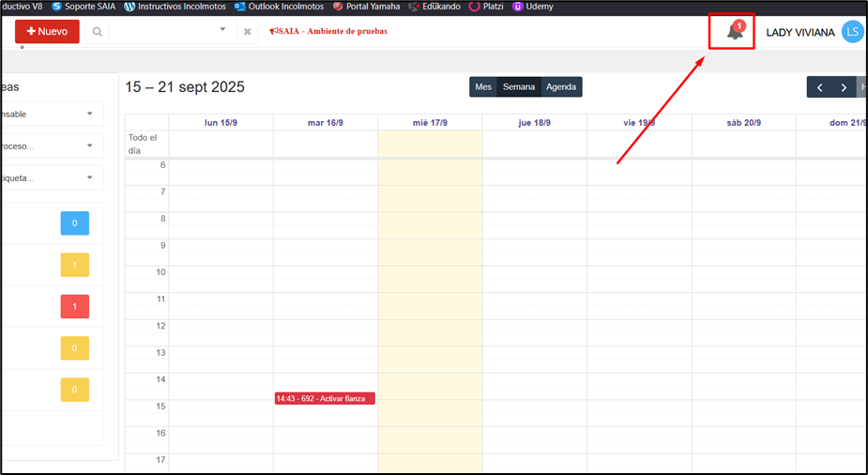Screen dimensions: 868x475
Task: Open the notifications bell icon
Action: [734, 33]
